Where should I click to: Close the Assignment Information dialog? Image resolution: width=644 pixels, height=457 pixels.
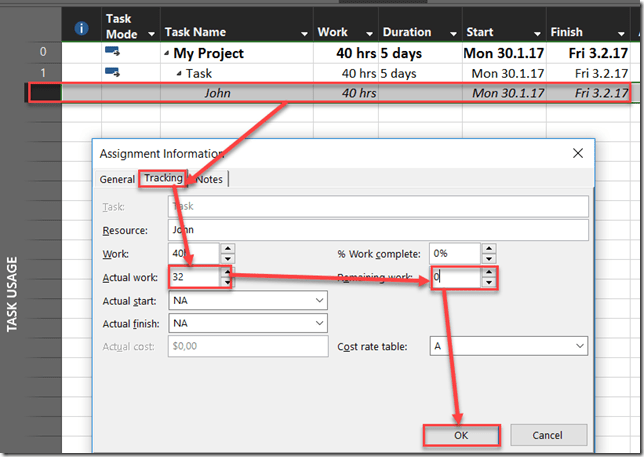(x=577, y=153)
